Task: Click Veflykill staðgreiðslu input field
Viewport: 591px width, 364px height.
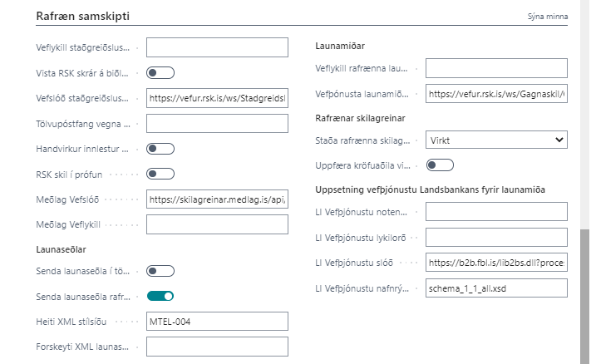Action: [x=217, y=47]
